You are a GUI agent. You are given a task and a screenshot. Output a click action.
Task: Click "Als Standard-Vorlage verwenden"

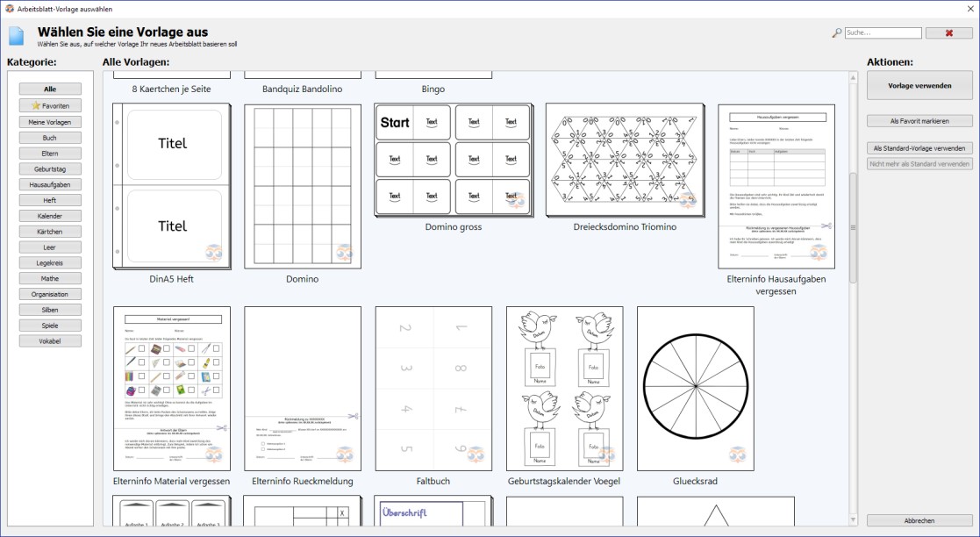click(x=919, y=148)
